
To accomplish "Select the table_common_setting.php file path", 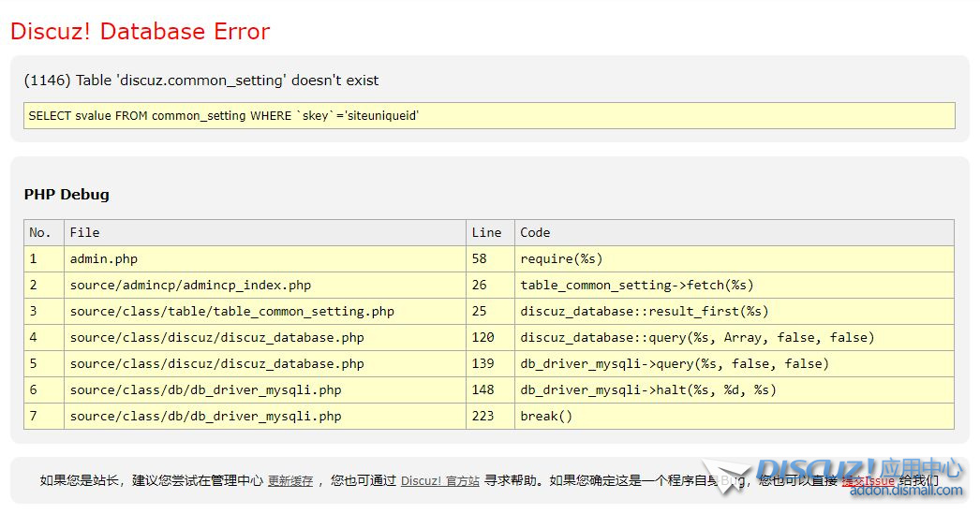I will click(231, 311).
